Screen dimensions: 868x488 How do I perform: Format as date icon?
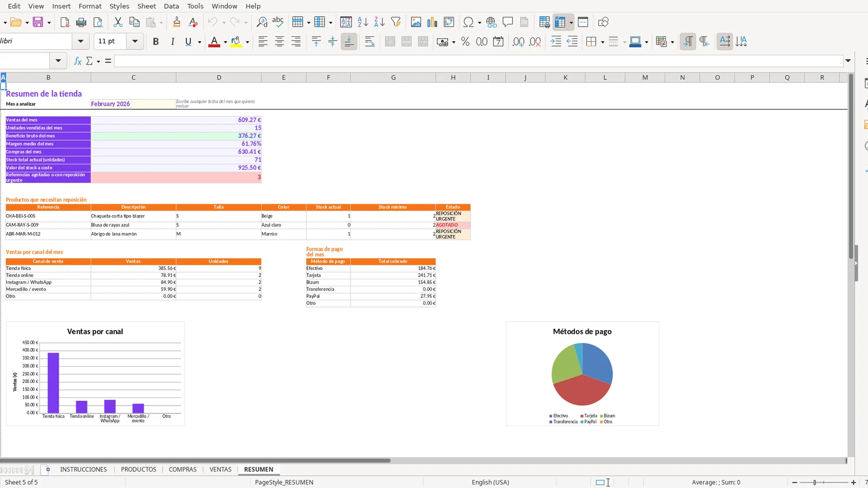click(499, 42)
